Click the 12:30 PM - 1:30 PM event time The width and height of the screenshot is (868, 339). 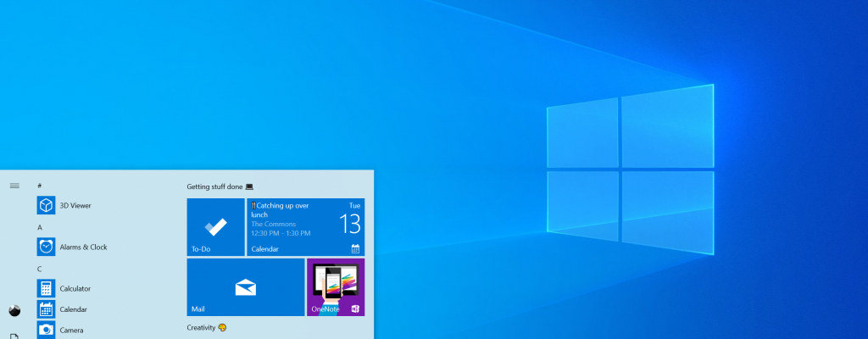281,233
